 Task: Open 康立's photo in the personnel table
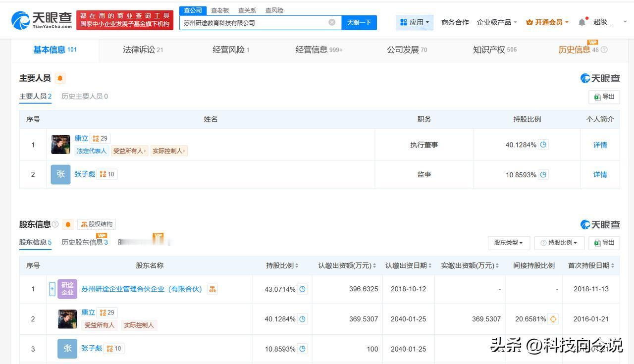60,145
